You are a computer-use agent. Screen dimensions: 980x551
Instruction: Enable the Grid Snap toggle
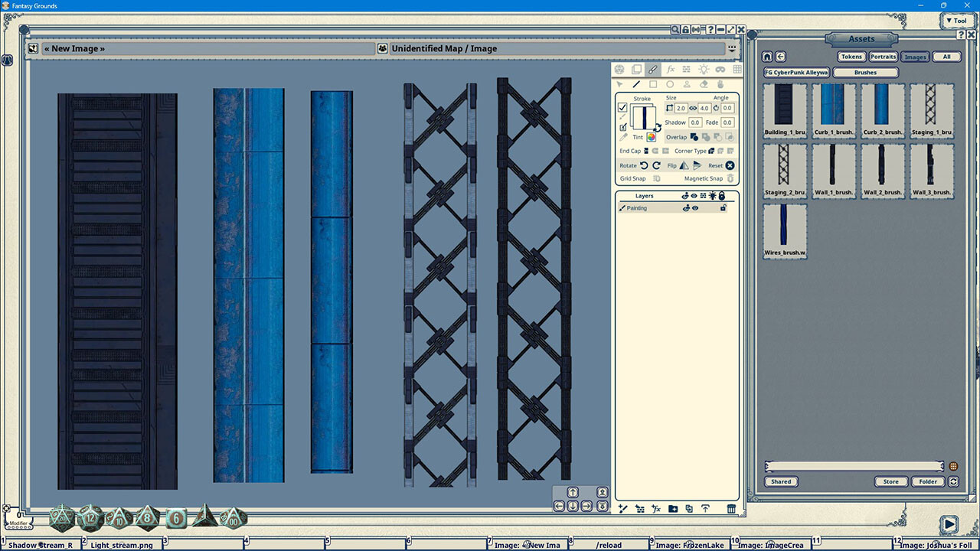[x=656, y=178]
